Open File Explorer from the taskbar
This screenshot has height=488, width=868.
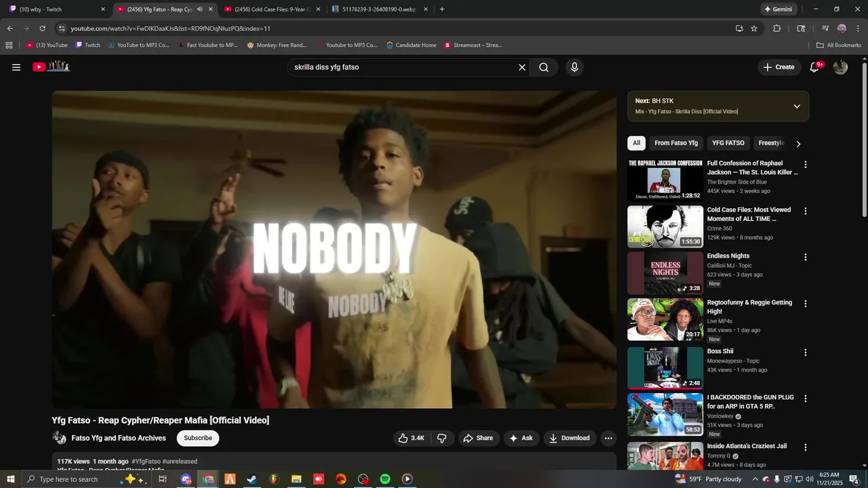pyautogui.click(x=296, y=479)
